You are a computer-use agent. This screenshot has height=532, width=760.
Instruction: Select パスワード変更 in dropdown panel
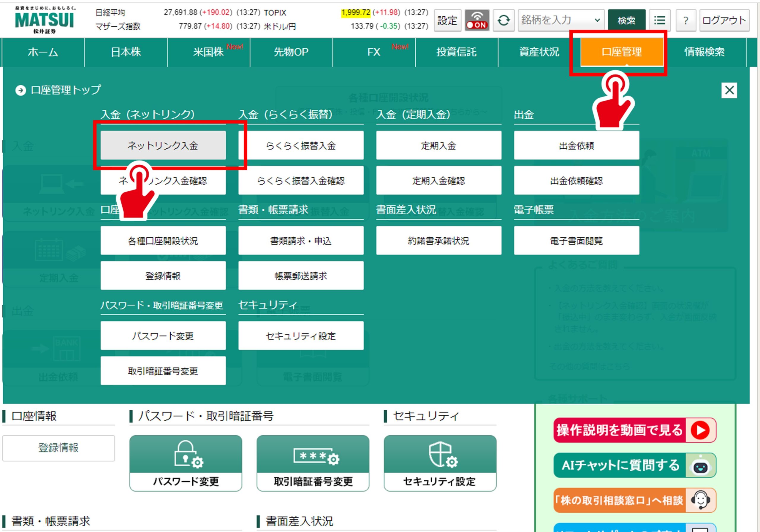tap(163, 336)
